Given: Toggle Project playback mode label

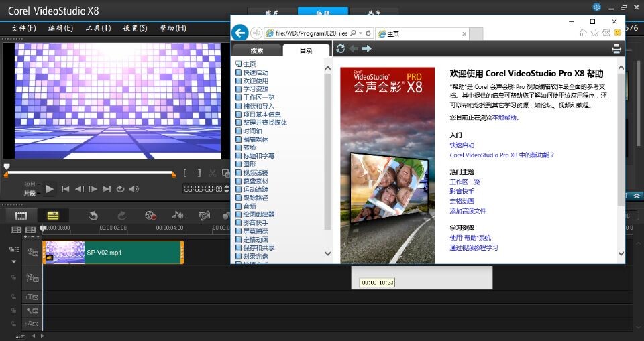Looking at the screenshot, I should click(30, 184).
